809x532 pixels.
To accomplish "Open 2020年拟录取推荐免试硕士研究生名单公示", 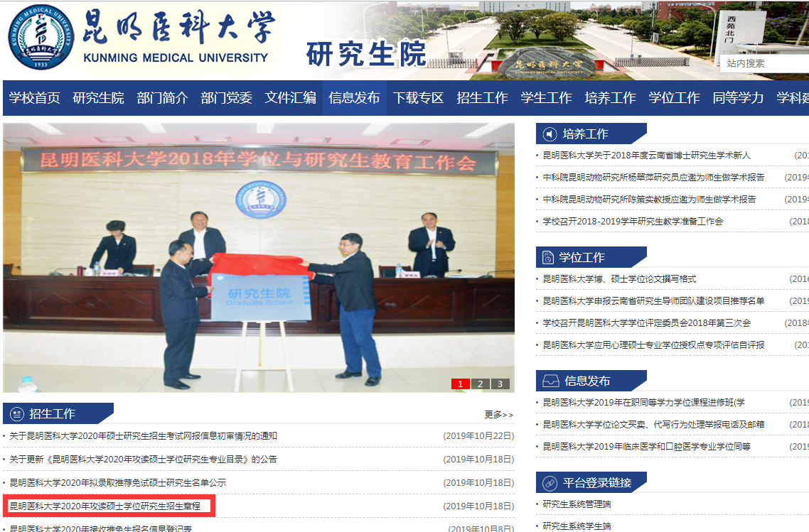I will pos(118,483).
